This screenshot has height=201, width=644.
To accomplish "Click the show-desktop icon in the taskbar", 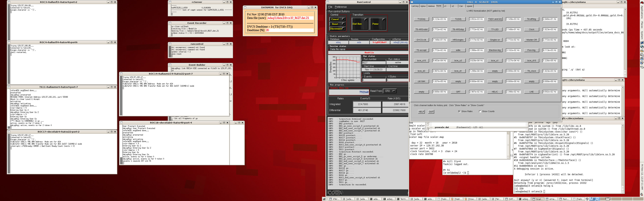I will pyautogui.click(x=324, y=199).
